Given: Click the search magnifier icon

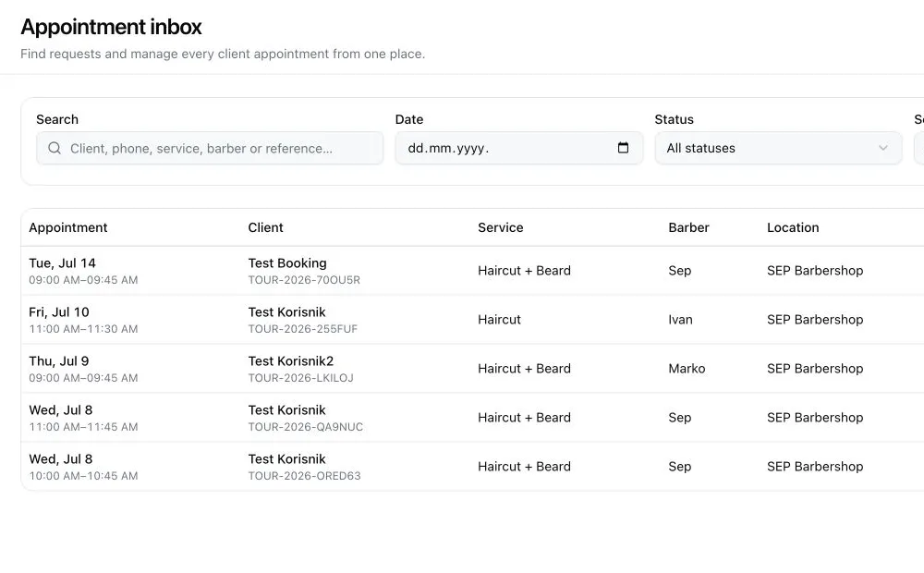Looking at the screenshot, I should [x=55, y=148].
